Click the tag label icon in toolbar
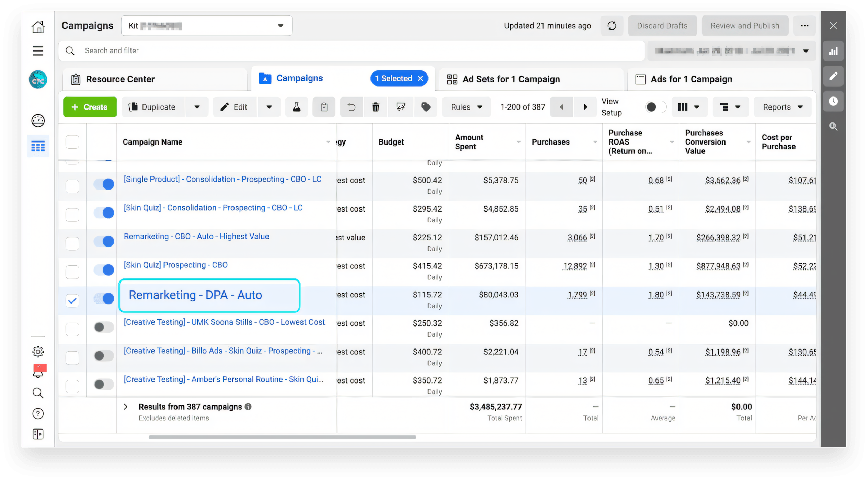868x480 pixels. coord(425,107)
